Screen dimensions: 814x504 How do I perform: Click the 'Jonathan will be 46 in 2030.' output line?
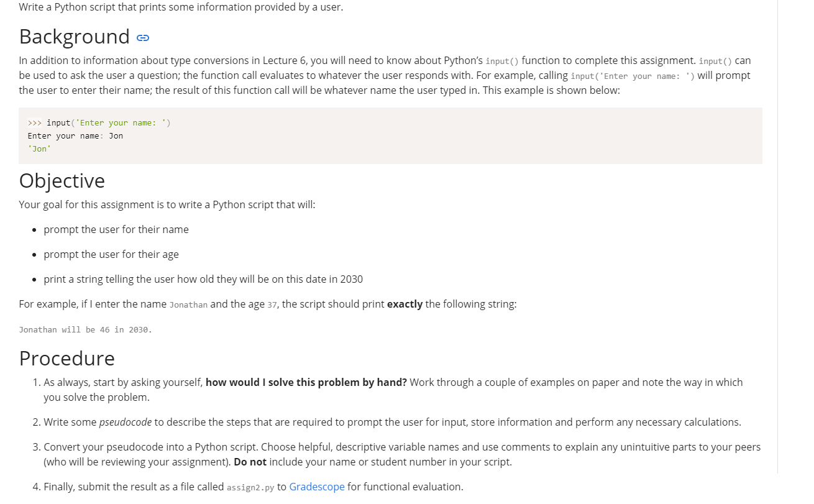[x=86, y=329]
